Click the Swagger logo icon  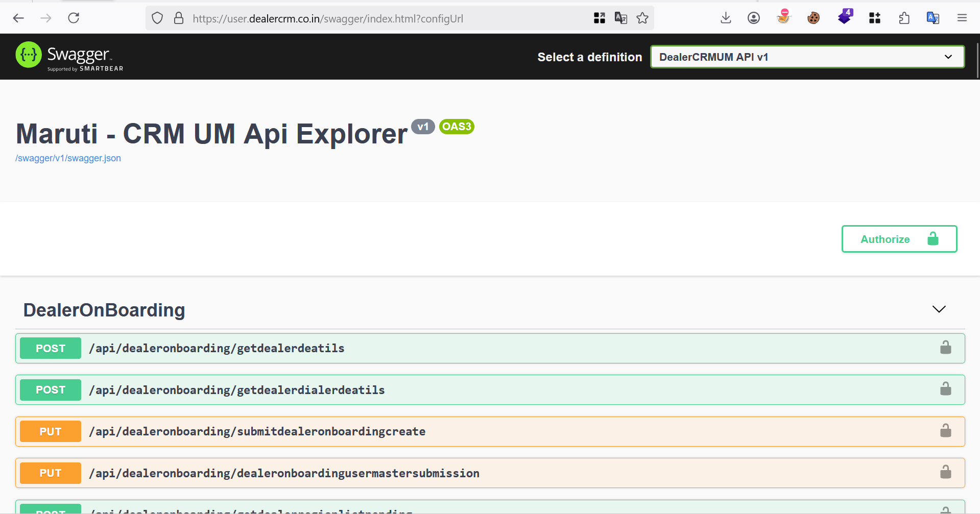point(29,55)
